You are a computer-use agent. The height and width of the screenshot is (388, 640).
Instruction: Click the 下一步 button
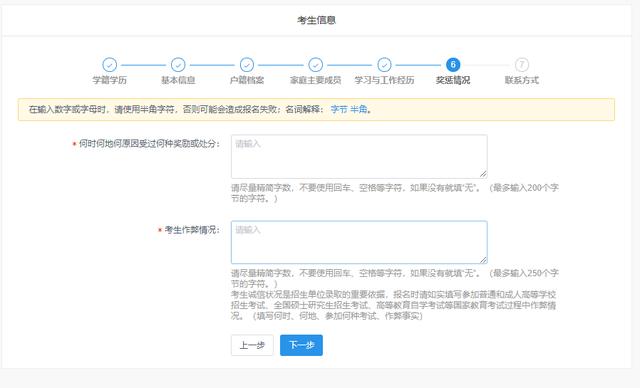pos(301,345)
